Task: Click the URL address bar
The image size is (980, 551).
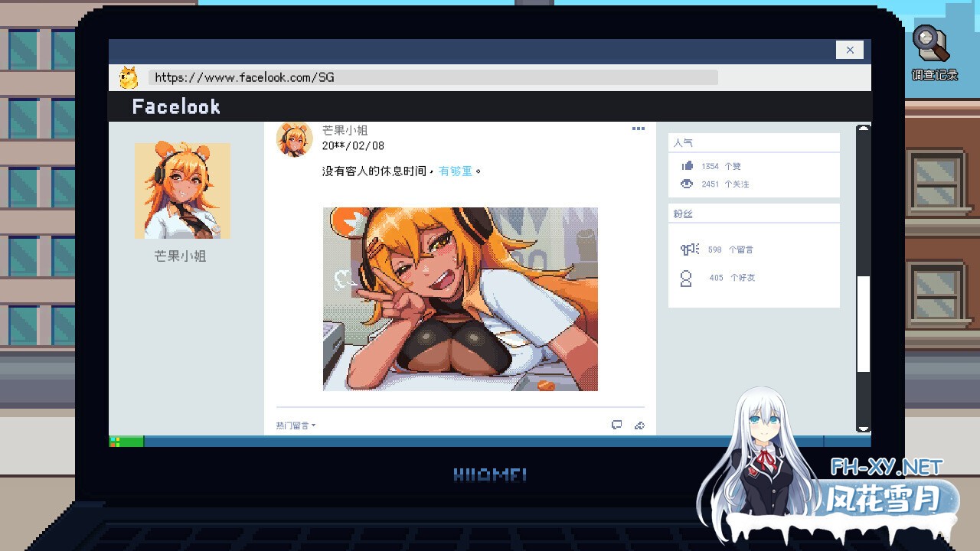Action: tap(433, 77)
